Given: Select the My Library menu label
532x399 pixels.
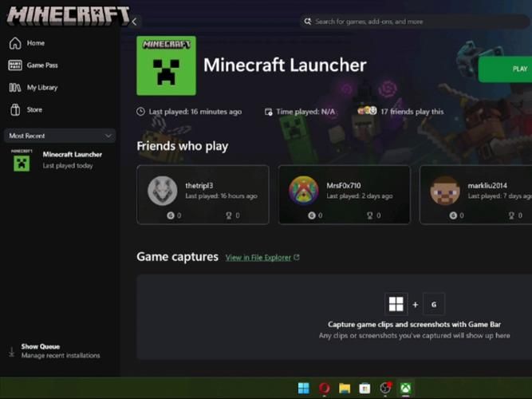Looking at the screenshot, I should [42, 88].
